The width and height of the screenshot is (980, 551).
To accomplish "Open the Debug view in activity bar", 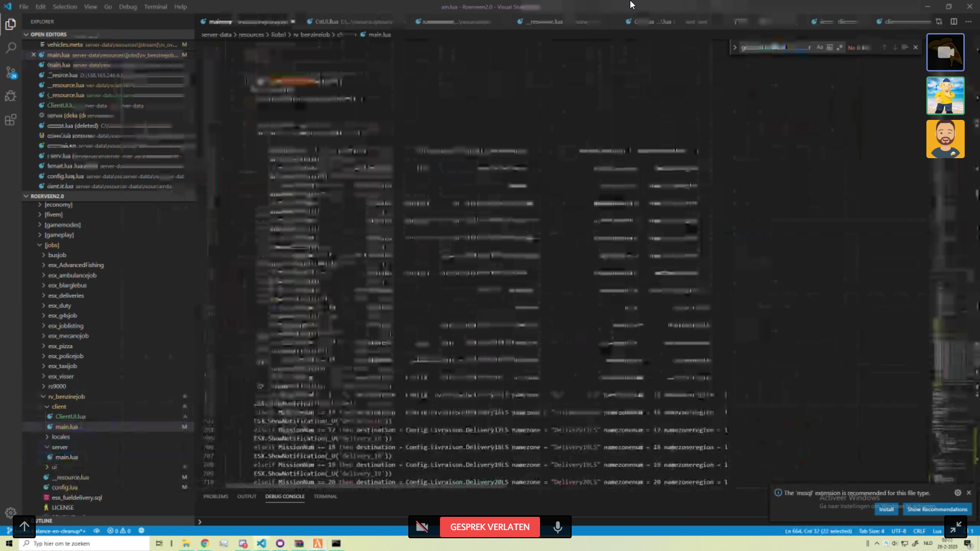I will [11, 96].
